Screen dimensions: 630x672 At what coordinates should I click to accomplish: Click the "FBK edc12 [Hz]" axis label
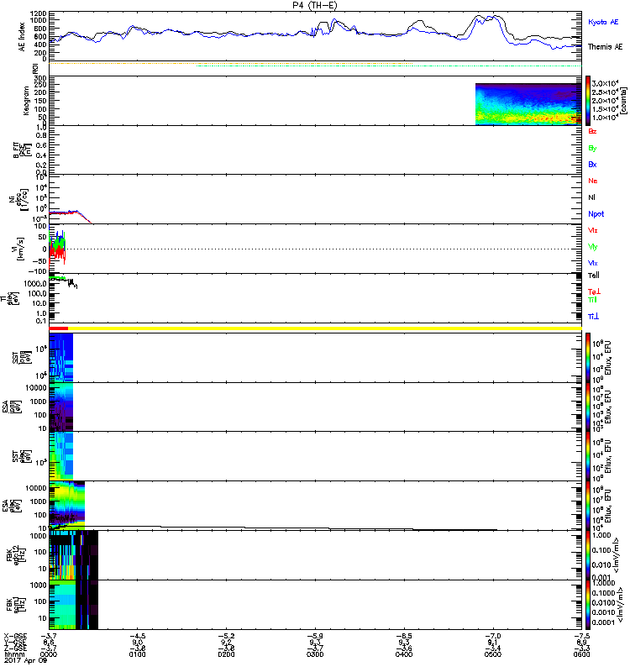pyautogui.click(x=16, y=555)
